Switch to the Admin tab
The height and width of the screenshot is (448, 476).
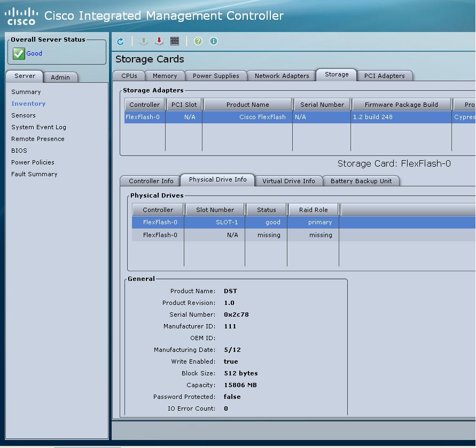(x=60, y=77)
